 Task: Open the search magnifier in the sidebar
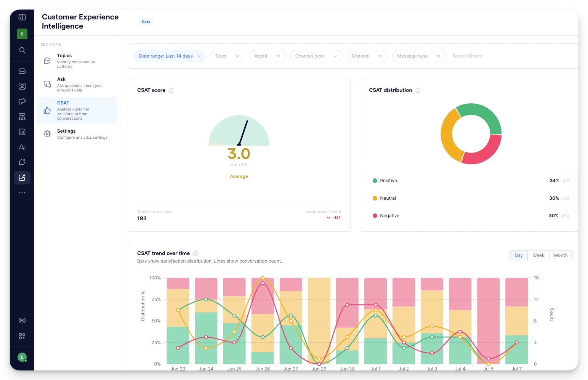(x=22, y=50)
